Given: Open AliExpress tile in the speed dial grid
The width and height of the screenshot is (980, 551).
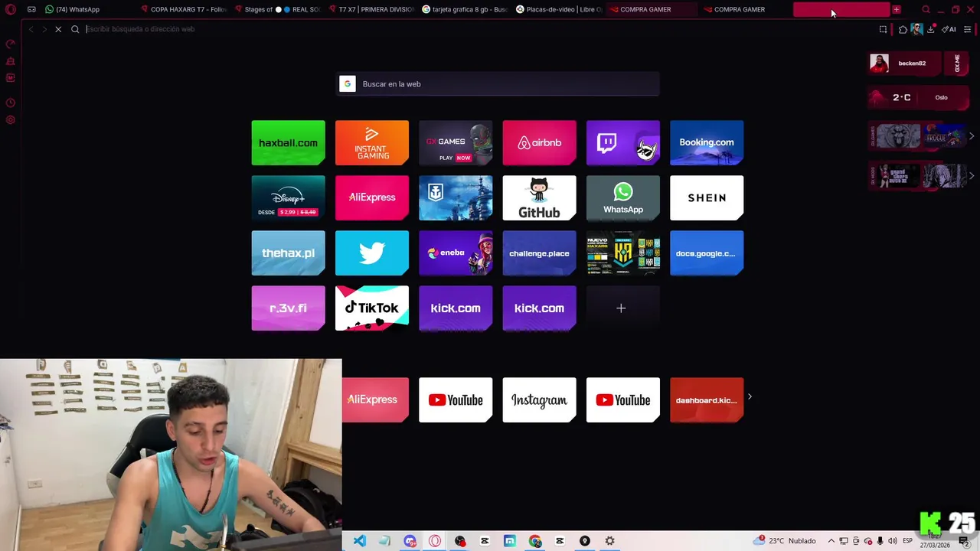Looking at the screenshot, I should pos(372,197).
